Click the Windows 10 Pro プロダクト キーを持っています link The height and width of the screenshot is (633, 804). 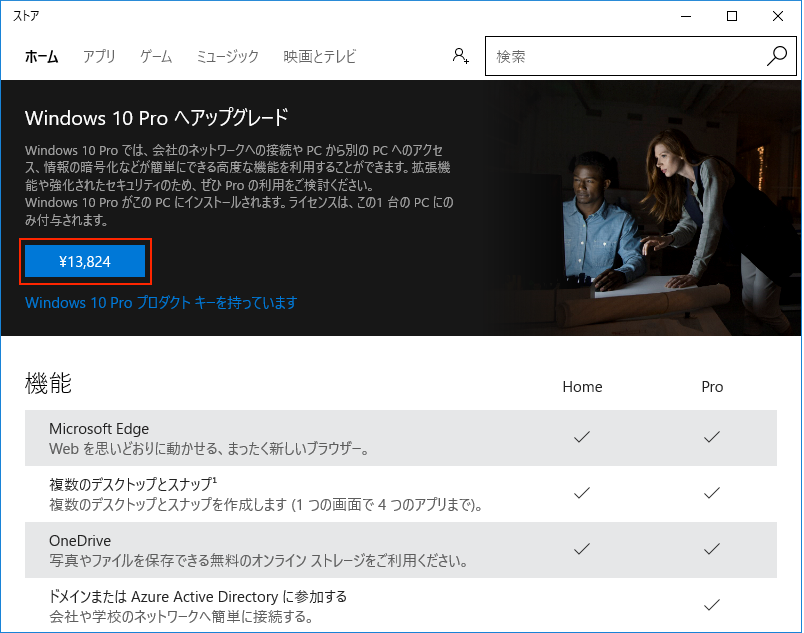pos(161,302)
